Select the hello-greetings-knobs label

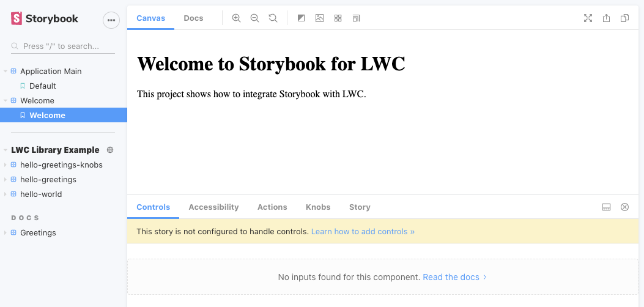[x=61, y=165]
